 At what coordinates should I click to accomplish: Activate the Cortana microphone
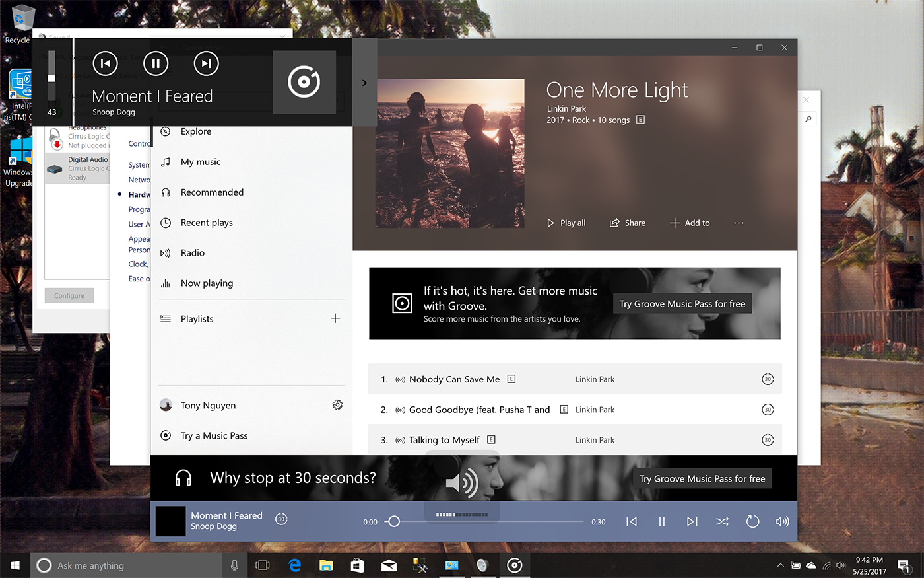click(234, 565)
